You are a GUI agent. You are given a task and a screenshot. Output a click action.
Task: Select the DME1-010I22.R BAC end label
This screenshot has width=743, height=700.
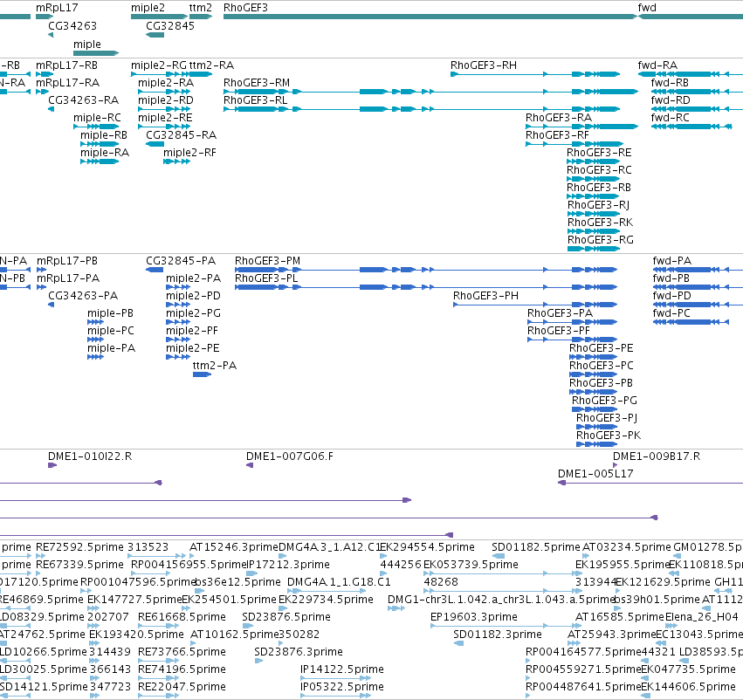(x=90, y=456)
